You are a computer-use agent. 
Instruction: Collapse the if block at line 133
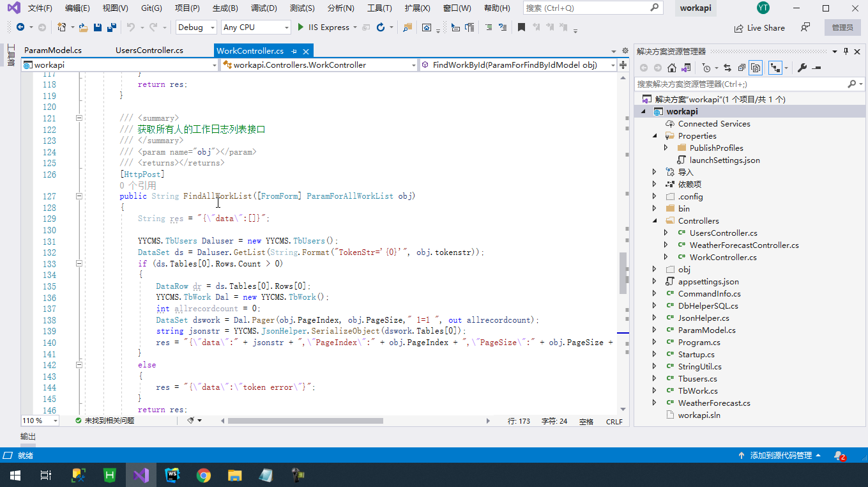coord(79,263)
